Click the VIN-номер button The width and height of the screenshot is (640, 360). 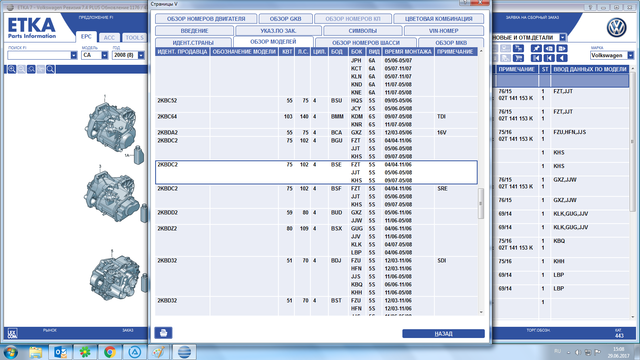coord(444,31)
